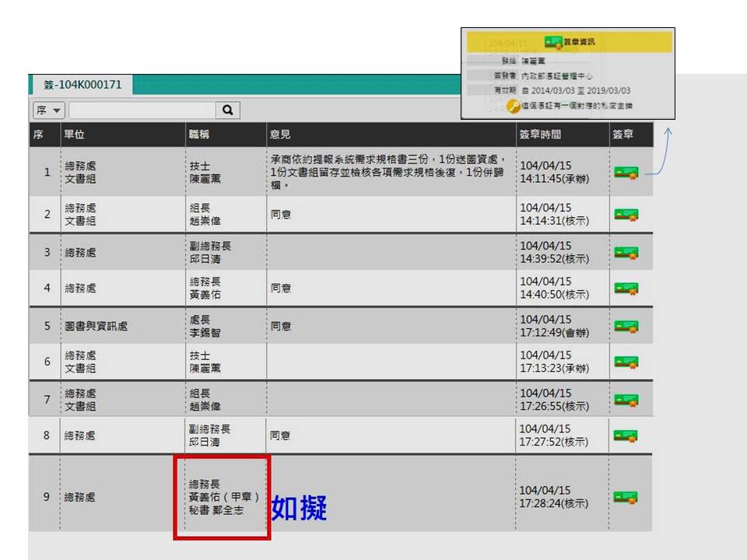Screen dimensions: 747x560
Task: Open signature certificate icon in row 2
Action: 626,215
